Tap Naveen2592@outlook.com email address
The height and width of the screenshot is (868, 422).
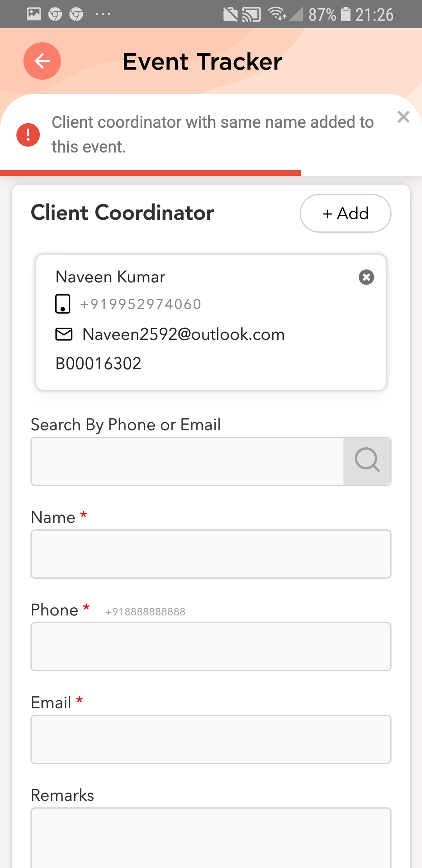click(184, 335)
